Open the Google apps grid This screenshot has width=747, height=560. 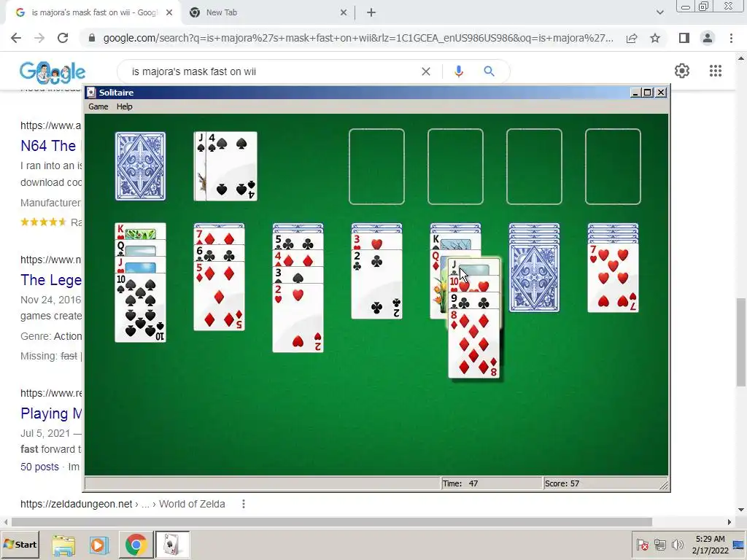(716, 71)
